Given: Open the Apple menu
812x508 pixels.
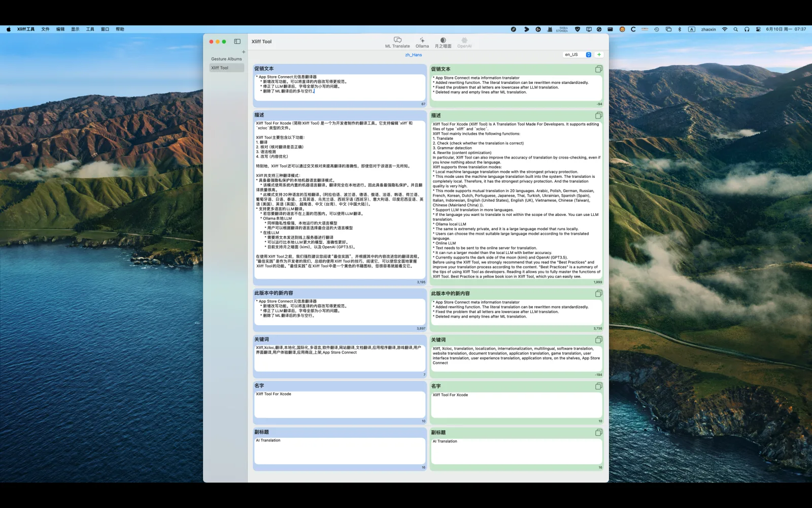Looking at the screenshot, I should 9,29.
